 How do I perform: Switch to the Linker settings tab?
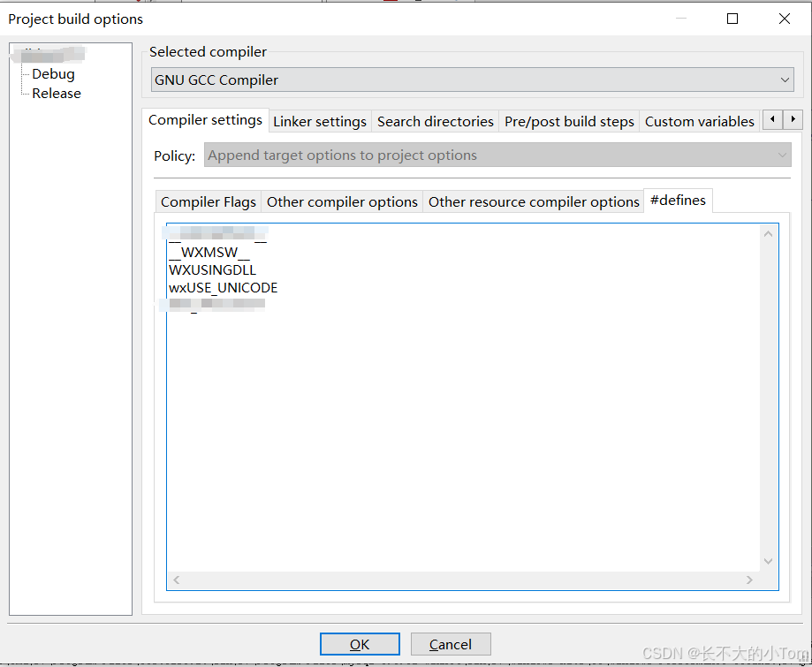click(x=319, y=121)
